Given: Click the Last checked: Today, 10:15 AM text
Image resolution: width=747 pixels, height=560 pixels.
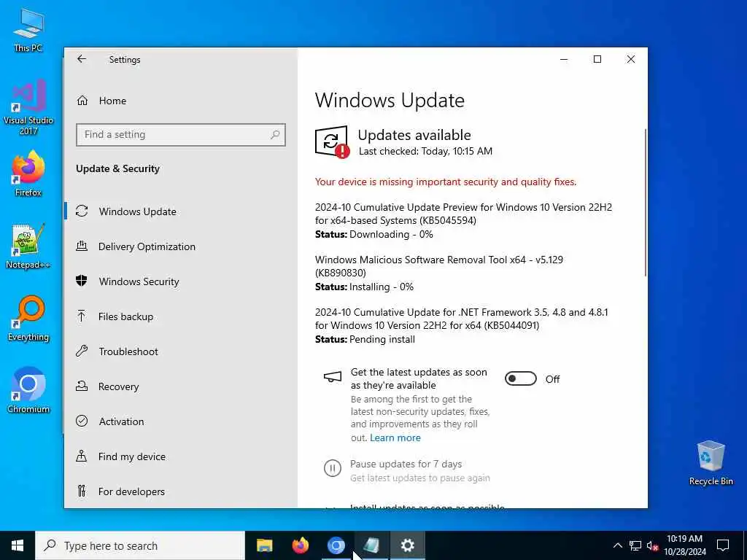Looking at the screenshot, I should pos(425,152).
